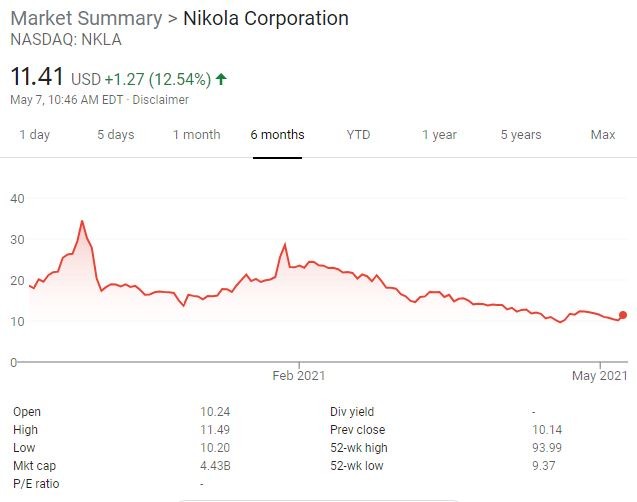Click the chart's highest peak near 35

pyautogui.click(x=82, y=221)
